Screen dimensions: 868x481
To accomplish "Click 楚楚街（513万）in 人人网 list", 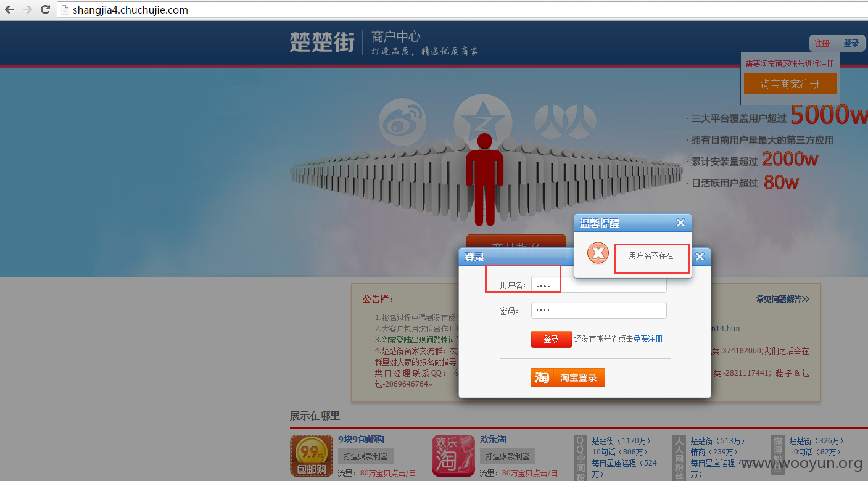I will pyautogui.click(x=718, y=441).
